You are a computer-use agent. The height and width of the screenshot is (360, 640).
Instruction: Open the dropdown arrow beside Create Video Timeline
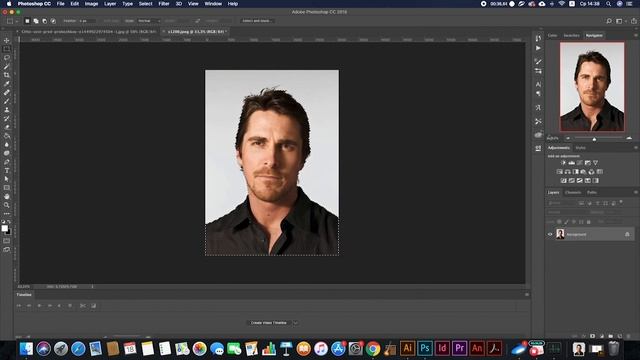[296, 323]
